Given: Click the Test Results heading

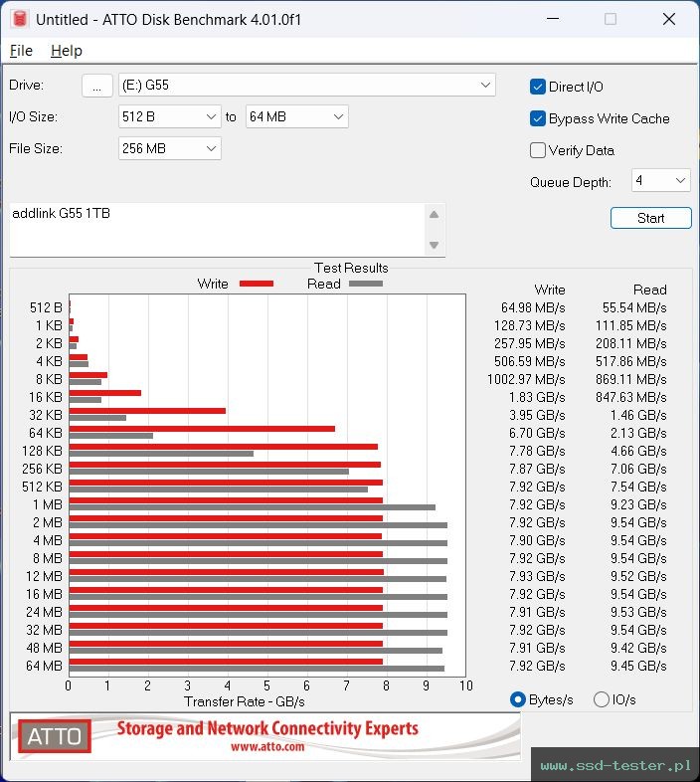Looking at the screenshot, I should (351, 268).
